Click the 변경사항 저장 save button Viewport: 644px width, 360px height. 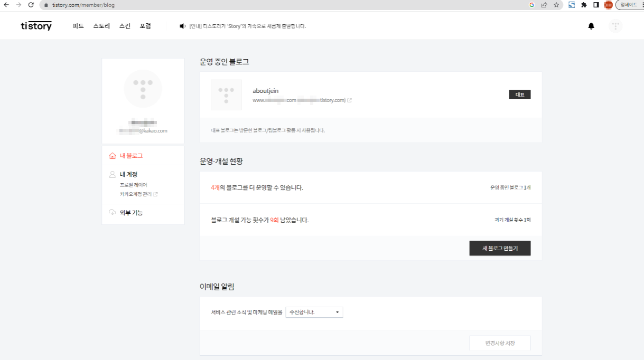(499, 343)
